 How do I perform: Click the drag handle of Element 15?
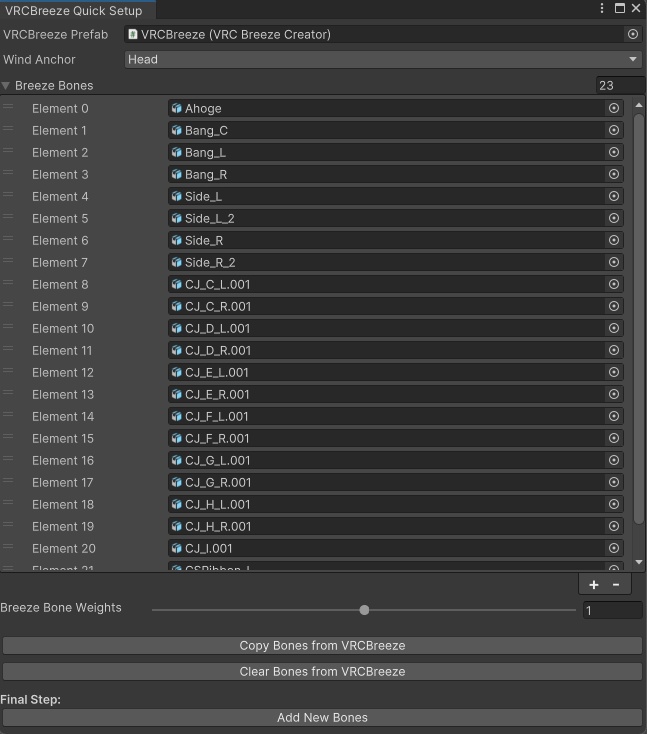coord(8,437)
